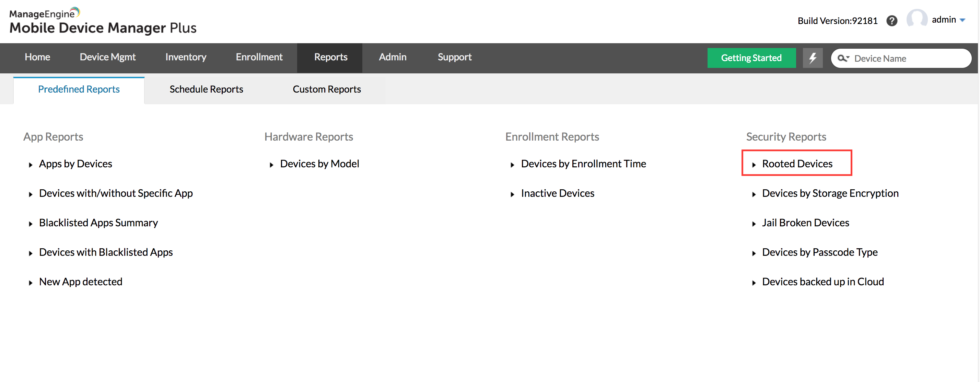
Task: Click arrow beside Inactive Devices
Action: (512, 194)
